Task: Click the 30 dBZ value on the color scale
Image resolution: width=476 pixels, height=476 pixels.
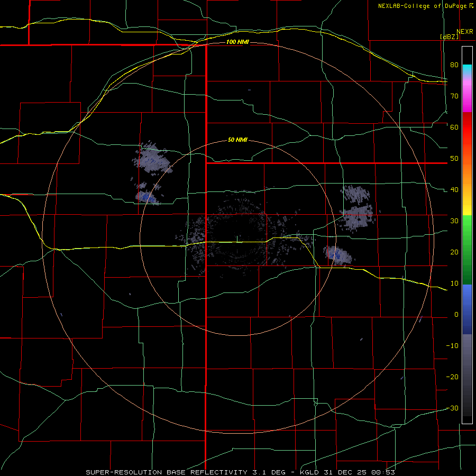Action: click(454, 221)
